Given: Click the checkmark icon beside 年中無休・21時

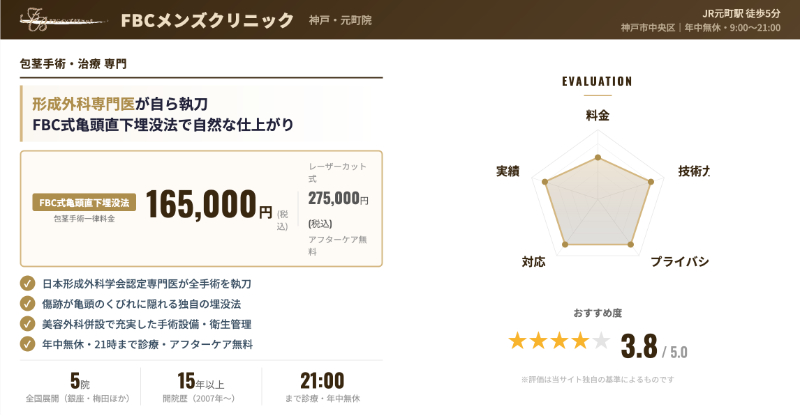Looking at the screenshot, I should [x=27, y=344].
